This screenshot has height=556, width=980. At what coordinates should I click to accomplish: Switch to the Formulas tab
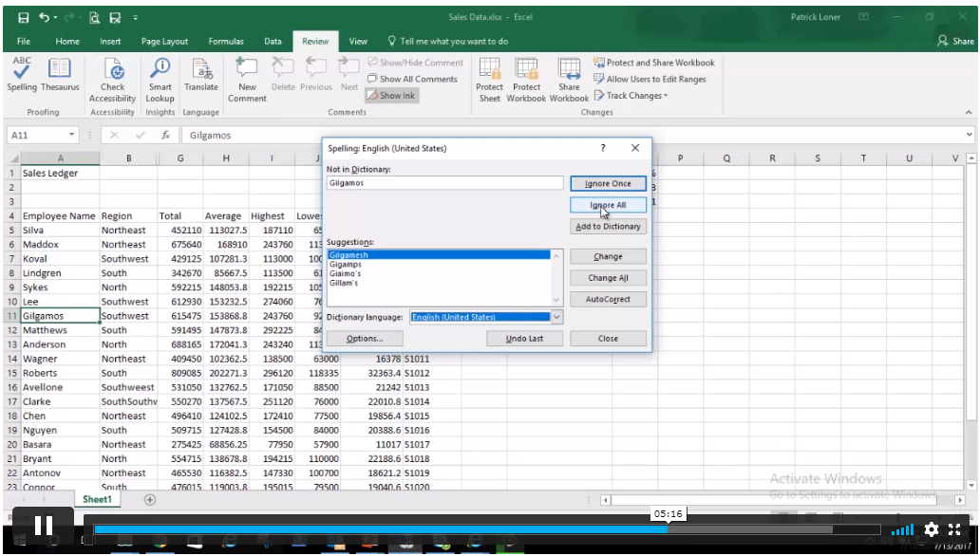(x=226, y=41)
